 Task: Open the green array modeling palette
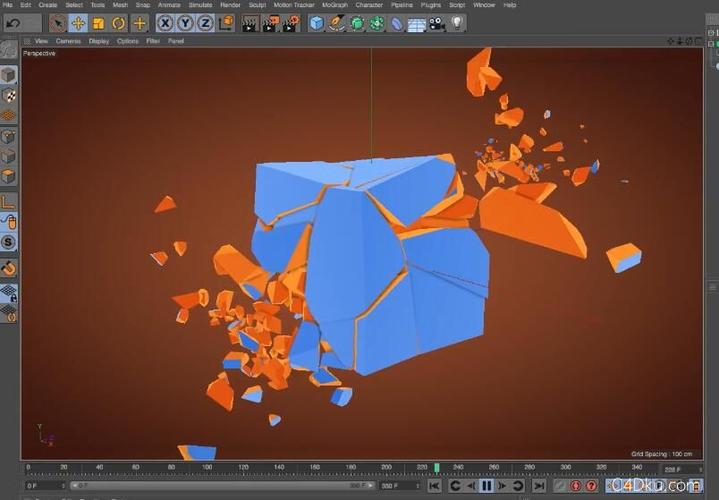coord(377,23)
